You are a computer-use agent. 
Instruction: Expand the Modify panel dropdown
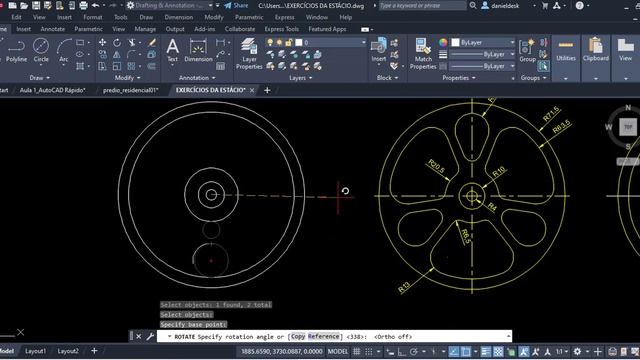pos(127,78)
